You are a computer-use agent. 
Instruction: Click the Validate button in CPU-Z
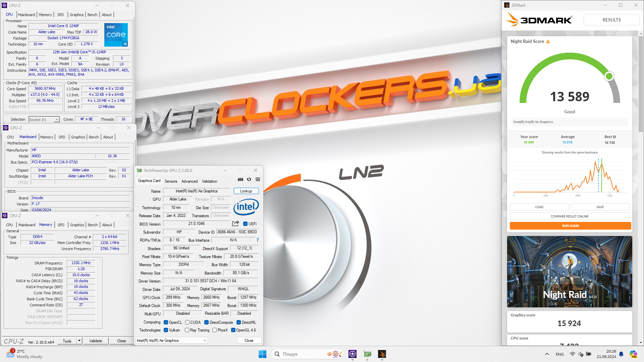(x=96, y=341)
